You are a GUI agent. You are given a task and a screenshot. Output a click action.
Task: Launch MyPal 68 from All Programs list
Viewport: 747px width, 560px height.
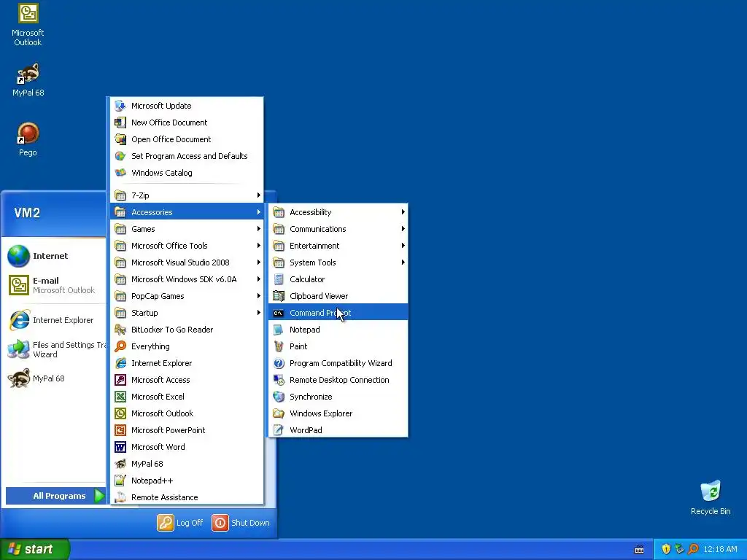[x=187, y=463]
